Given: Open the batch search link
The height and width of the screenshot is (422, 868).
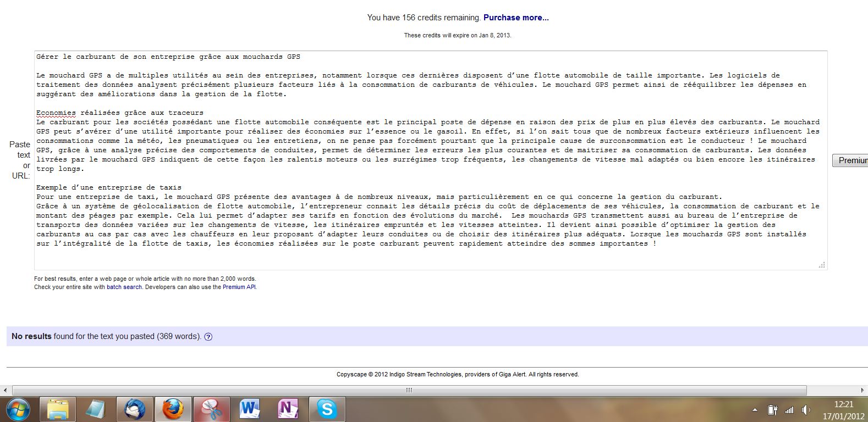Looking at the screenshot, I should (x=124, y=287).
